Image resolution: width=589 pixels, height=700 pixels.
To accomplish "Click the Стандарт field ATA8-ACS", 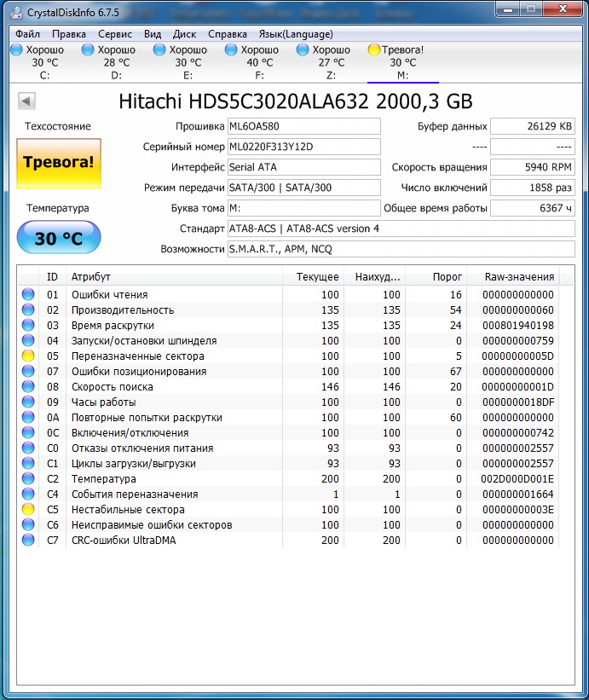I will (401, 229).
